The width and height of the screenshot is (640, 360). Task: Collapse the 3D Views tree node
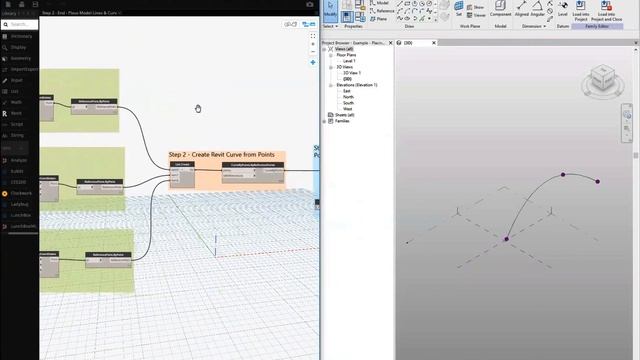331,67
